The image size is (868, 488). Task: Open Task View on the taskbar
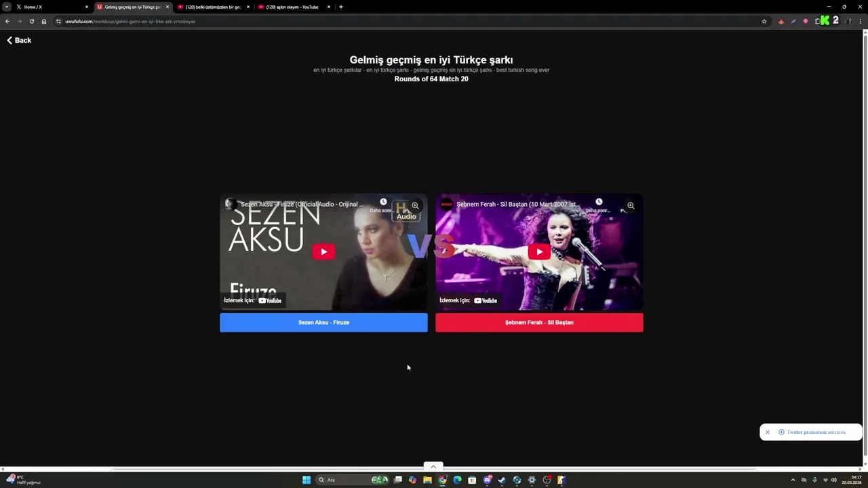(x=398, y=480)
